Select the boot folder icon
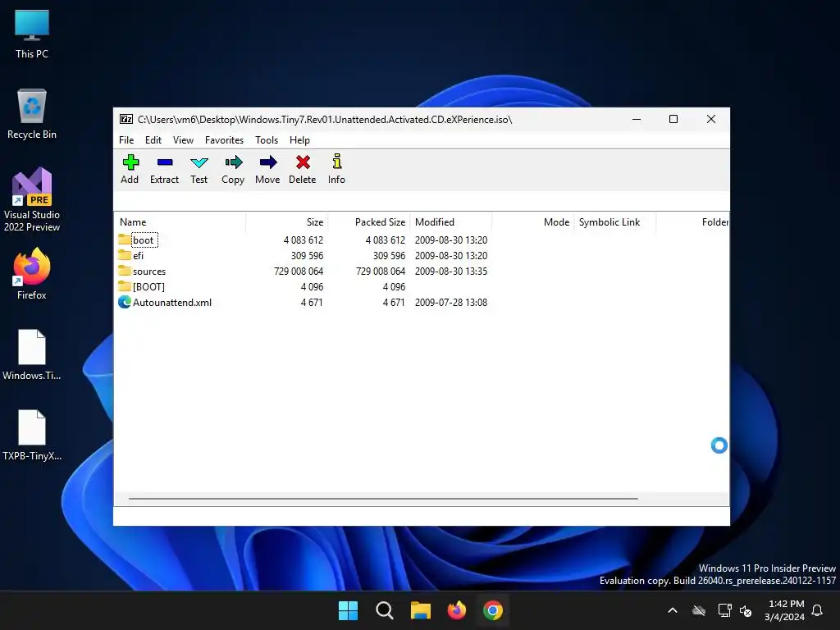Image resolution: width=840 pixels, height=630 pixels. (x=125, y=240)
